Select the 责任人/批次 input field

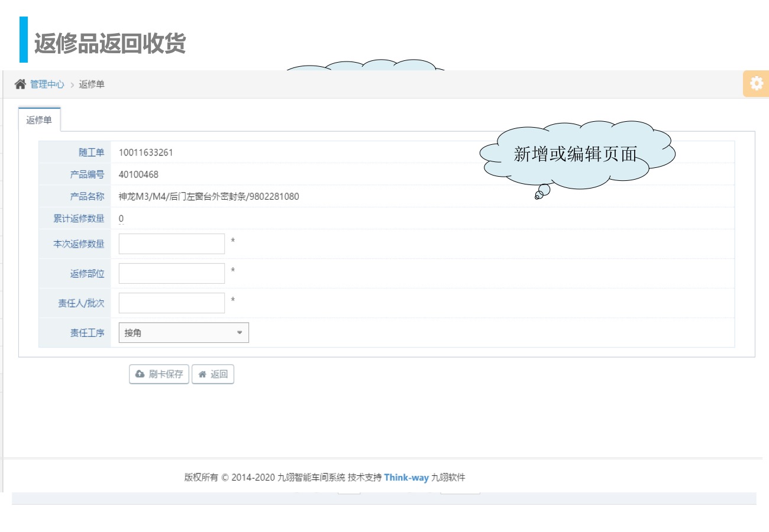[x=172, y=303]
